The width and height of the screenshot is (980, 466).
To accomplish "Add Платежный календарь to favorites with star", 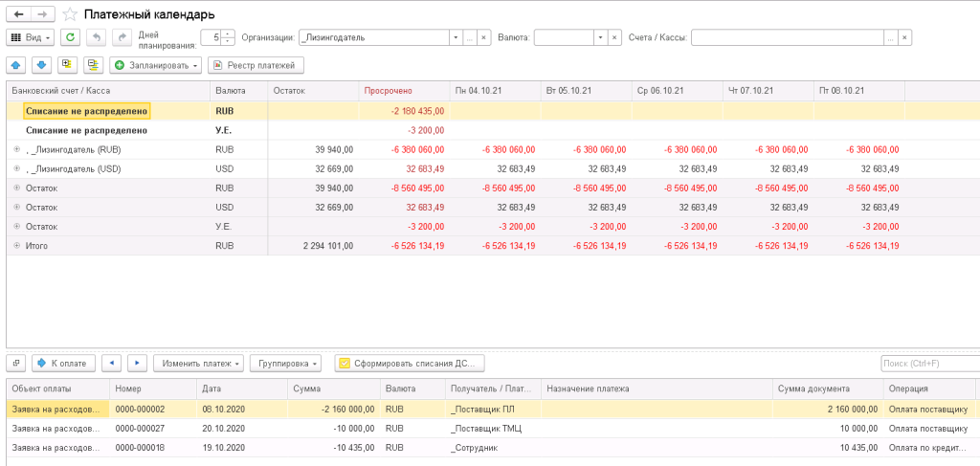I will (x=70, y=15).
